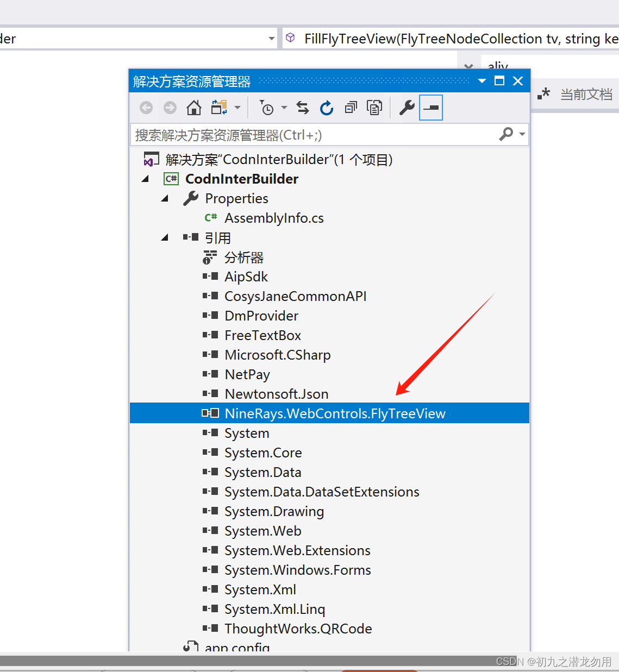Viewport: 619px width, 672px height.
Task: Click the C# project icon beside CodnInterBuilder
Action: [x=171, y=179]
